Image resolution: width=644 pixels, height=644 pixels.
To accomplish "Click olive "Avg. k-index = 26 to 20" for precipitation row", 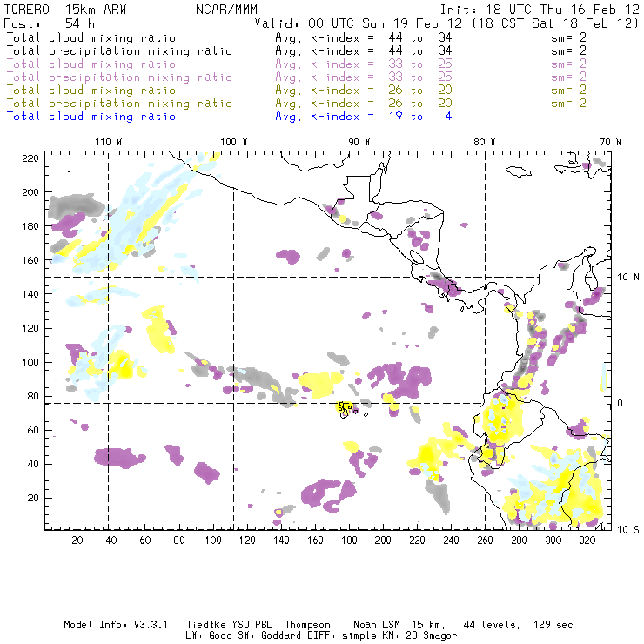I will [x=364, y=104].
